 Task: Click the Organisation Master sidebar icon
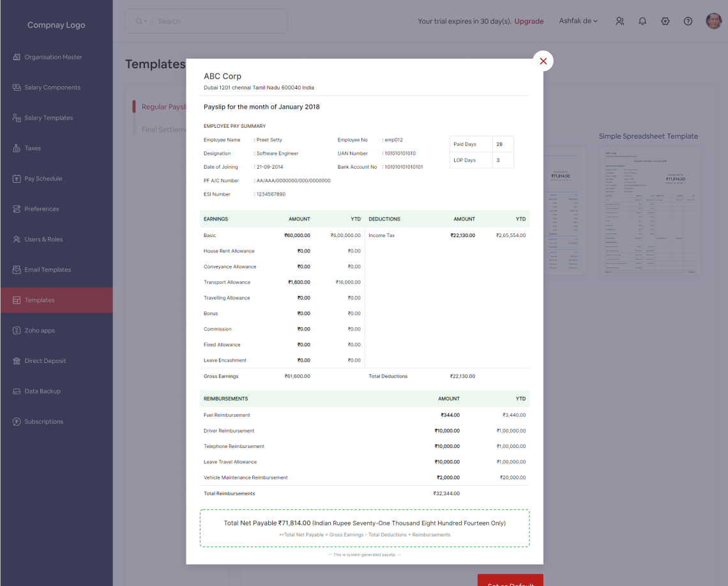tap(17, 57)
